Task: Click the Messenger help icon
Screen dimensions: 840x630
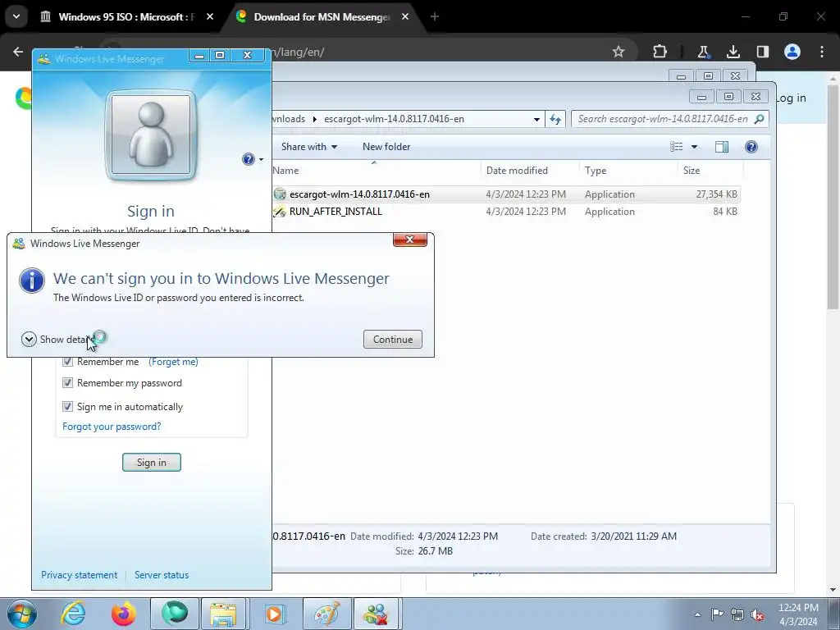Action: point(248,159)
